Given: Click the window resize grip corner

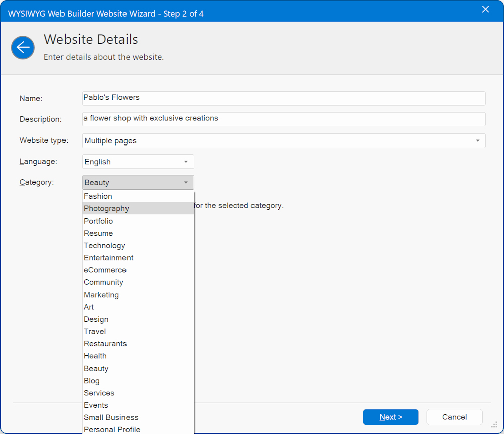Looking at the screenshot, I should coord(494,425).
